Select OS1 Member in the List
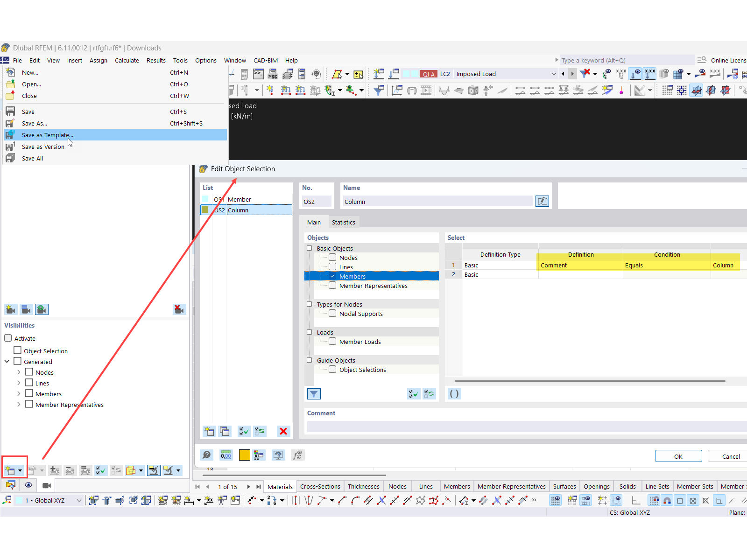Image resolution: width=747 pixels, height=560 pixels. tap(247, 199)
